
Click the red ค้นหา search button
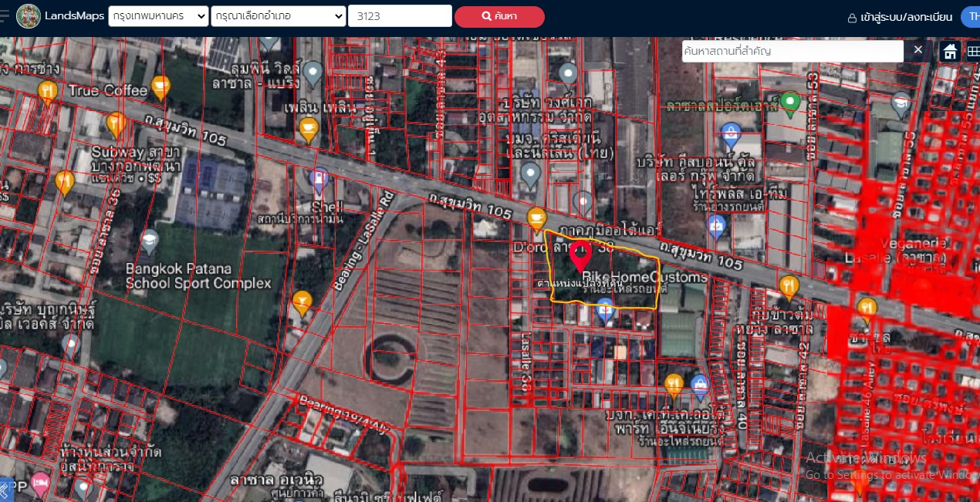click(499, 16)
